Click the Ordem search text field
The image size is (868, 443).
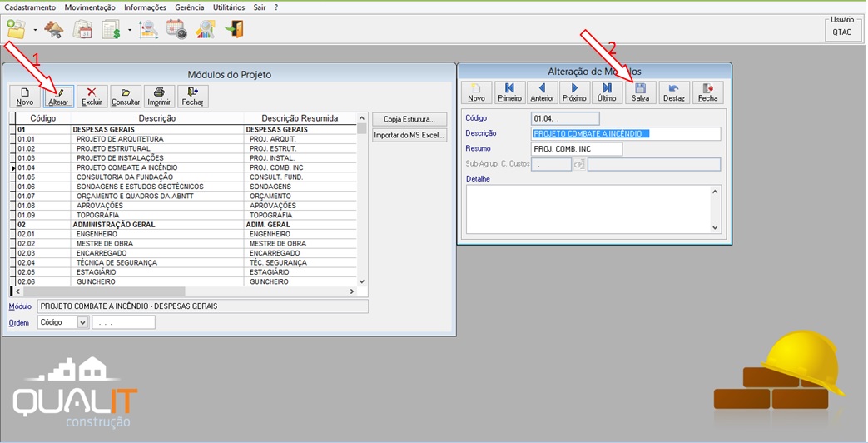tap(123, 322)
